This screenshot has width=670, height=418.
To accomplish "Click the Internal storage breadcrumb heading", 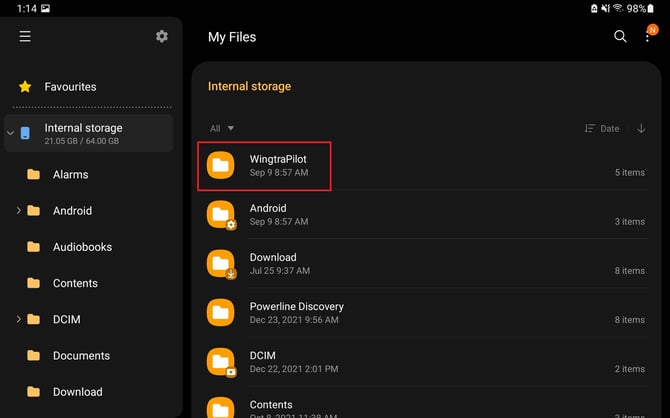I will click(249, 86).
